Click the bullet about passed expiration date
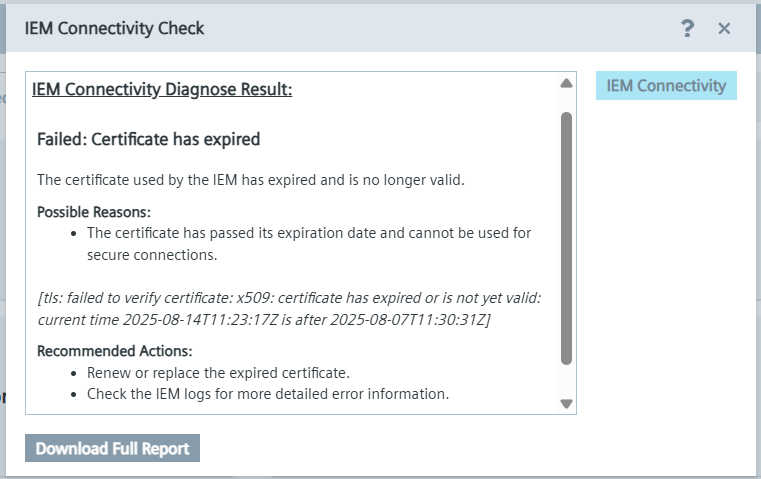 pyautogui.click(x=309, y=243)
